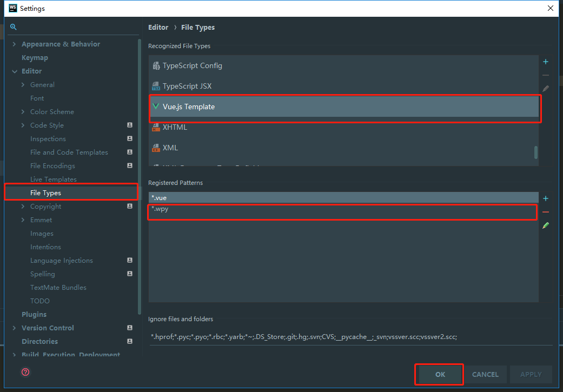Image resolution: width=563 pixels, height=392 pixels.
Task: Open the Keymap settings page
Action: [x=35, y=58]
